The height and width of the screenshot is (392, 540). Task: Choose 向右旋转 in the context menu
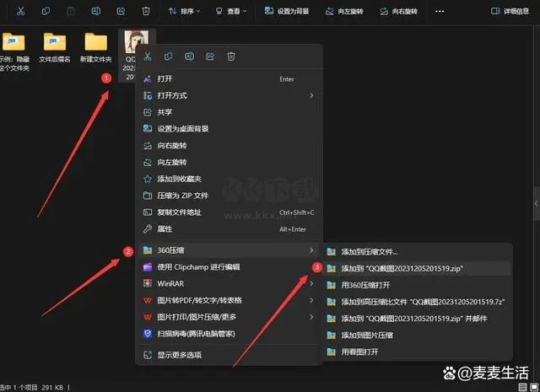tap(229, 146)
